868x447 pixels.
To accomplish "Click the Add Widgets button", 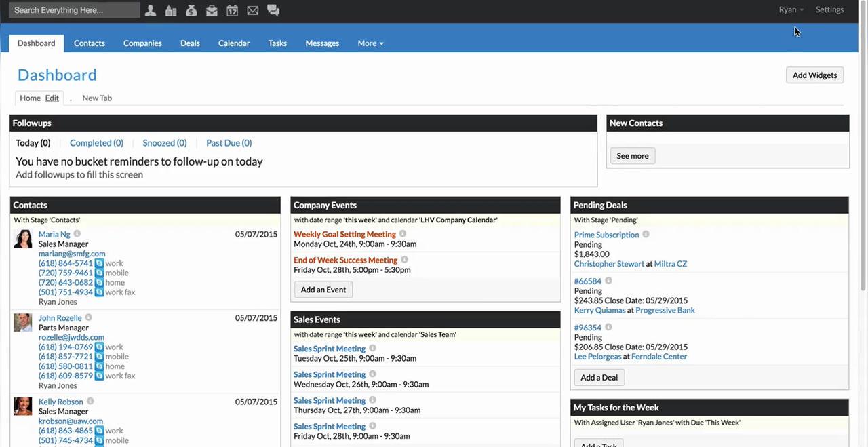I will [814, 75].
